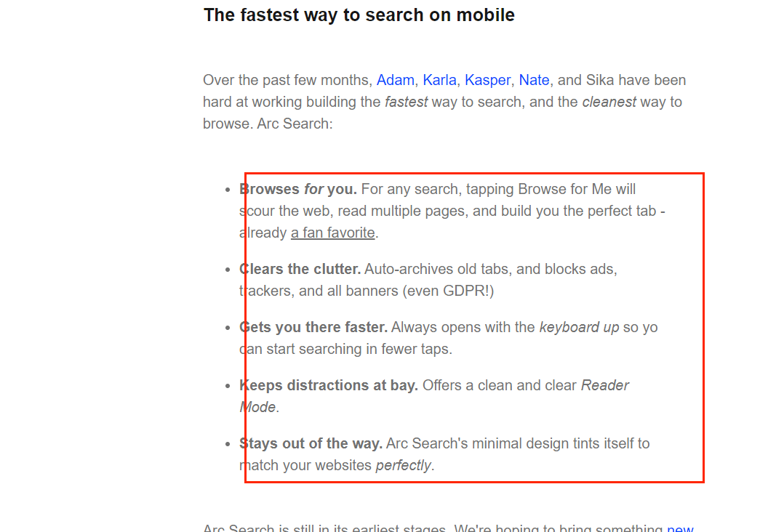
Task: Click "Arc Search:" ending the intro paragraph
Action: 295,124
